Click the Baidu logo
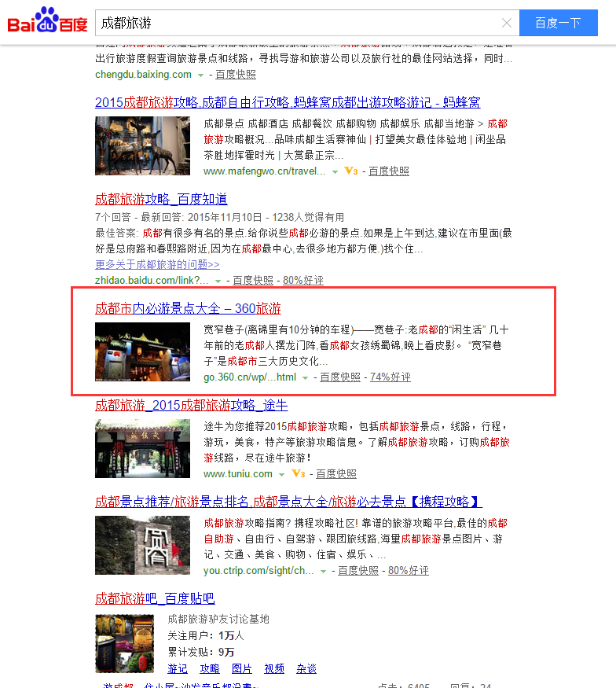This screenshot has width=616, height=688. [47, 22]
